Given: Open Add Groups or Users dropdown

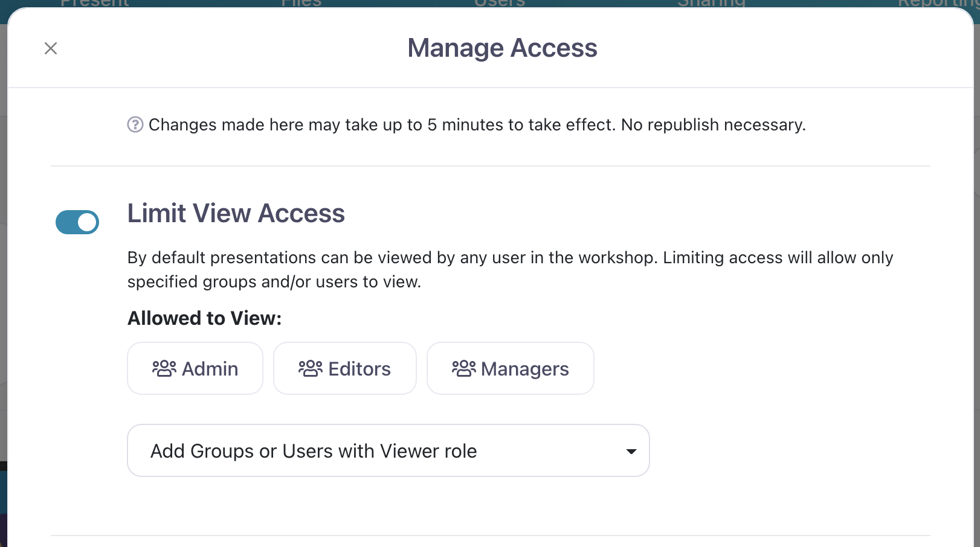Looking at the screenshot, I should [387, 451].
